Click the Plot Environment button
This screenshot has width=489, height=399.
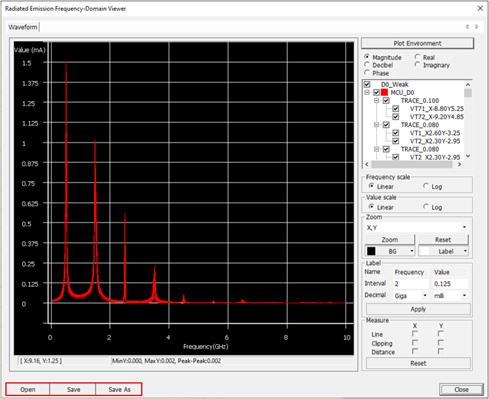(417, 43)
